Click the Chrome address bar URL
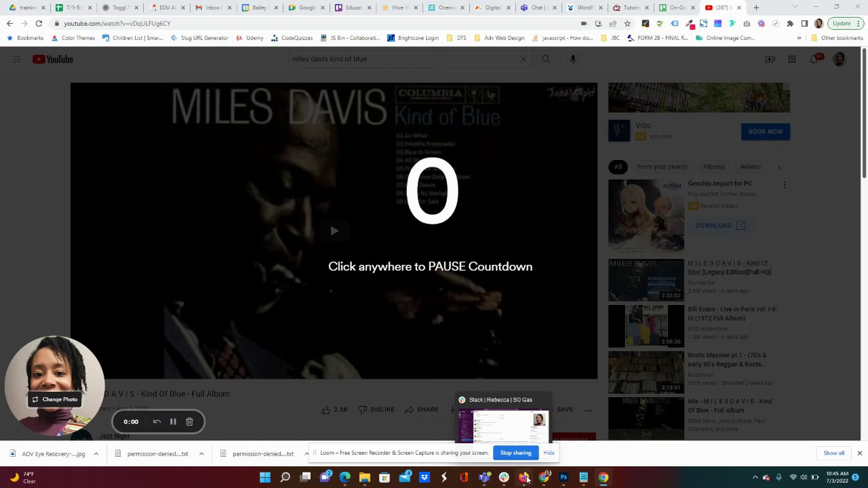868x488 pixels. pyautogui.click(x=117, y=24)
